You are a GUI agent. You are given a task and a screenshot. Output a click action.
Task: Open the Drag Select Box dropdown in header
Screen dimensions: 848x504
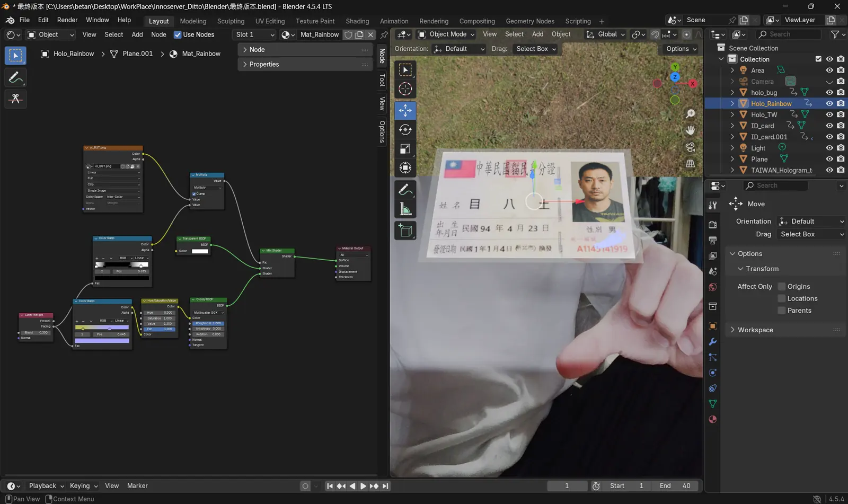[x=536, y=49]
